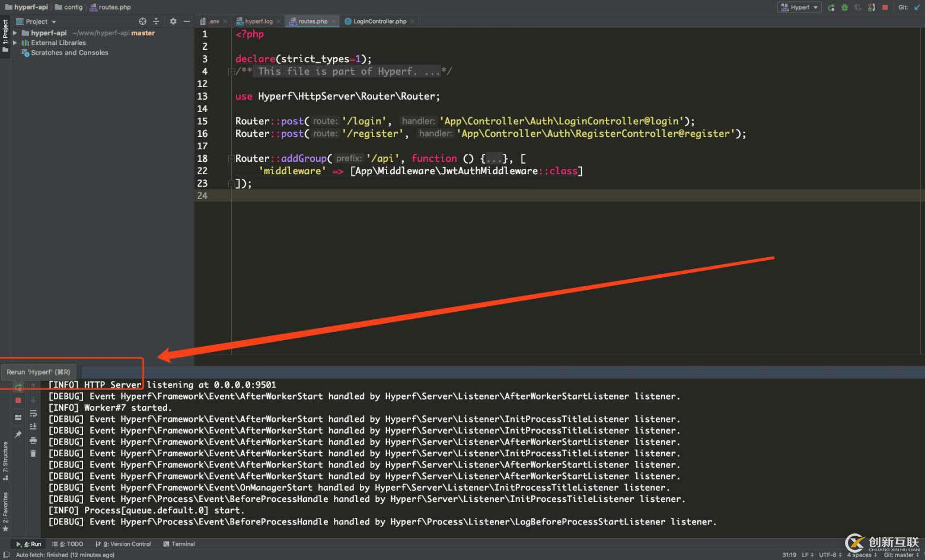The height and width of the screenshot is (560, 925).
Task: Click hyperf-api breadcrumb
Action: [27, 7]
